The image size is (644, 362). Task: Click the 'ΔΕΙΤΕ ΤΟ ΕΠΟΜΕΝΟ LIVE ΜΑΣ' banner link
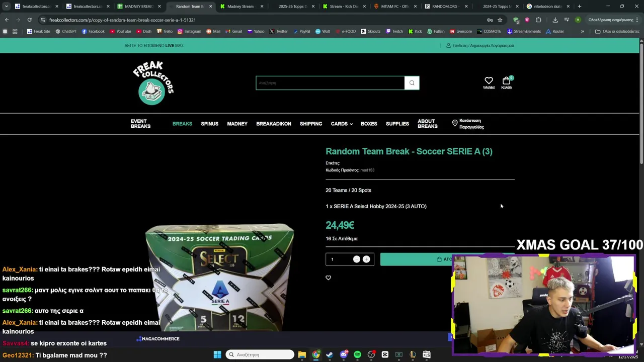point(154,45)
